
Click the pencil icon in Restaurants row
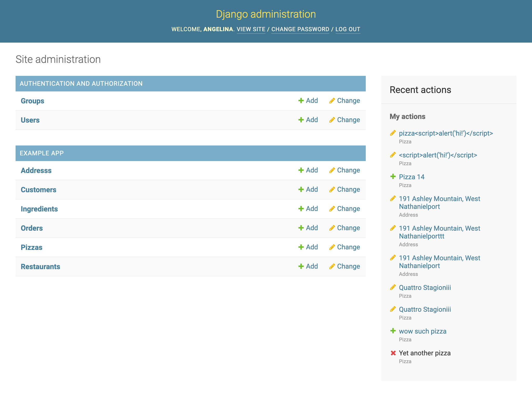point(332,266)
